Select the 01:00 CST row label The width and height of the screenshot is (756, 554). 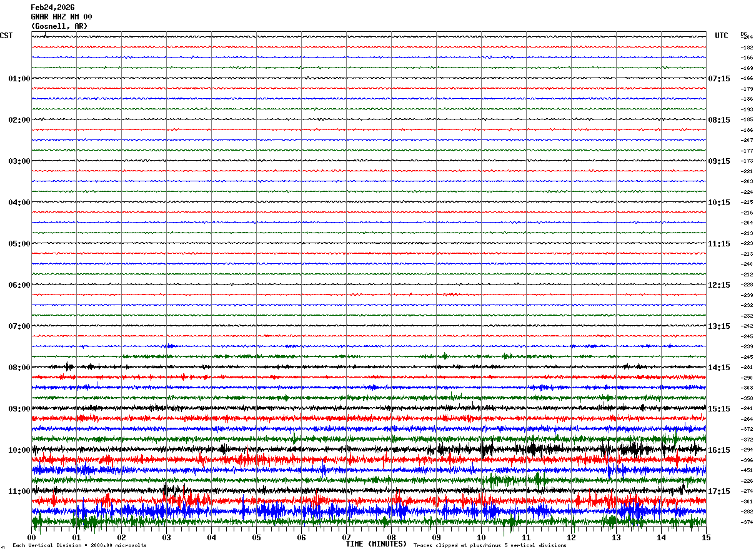click(x=19, y=79)
